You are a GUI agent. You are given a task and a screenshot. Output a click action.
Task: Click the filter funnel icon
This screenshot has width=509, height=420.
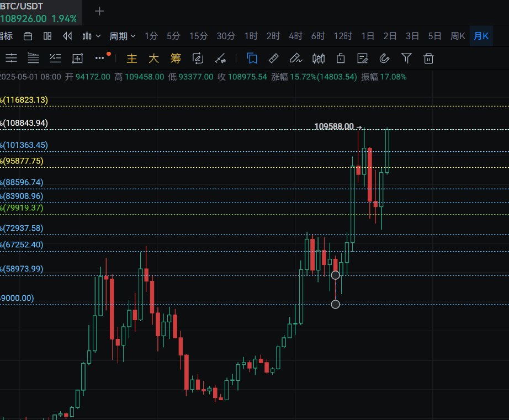pyautogui.click(x=406, y=59)
